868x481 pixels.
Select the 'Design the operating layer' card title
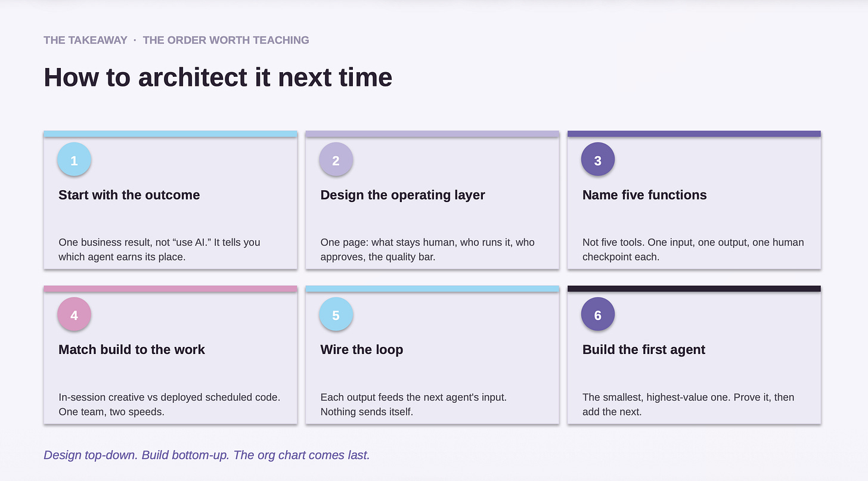(x=403, y=195)
